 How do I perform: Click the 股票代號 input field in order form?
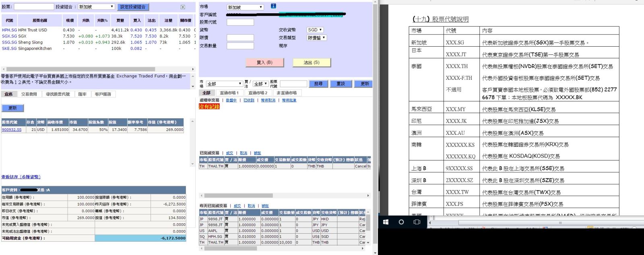240,22
